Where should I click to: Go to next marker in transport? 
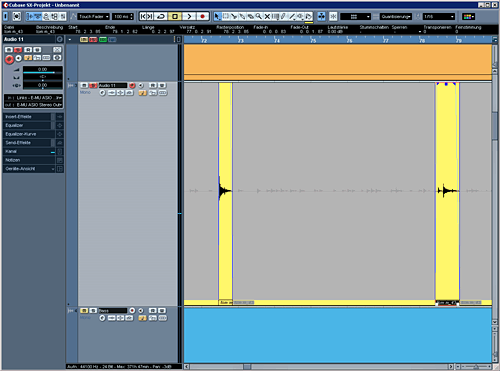click(150, 16)
